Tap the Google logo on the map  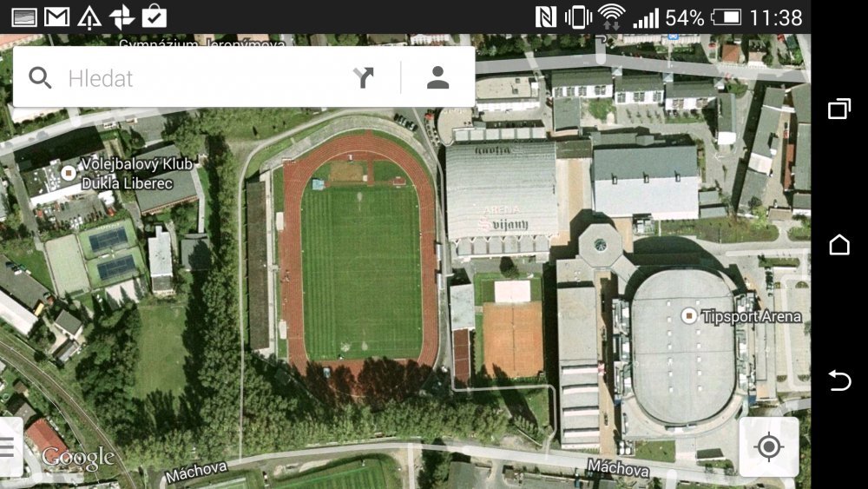(78, 457)
